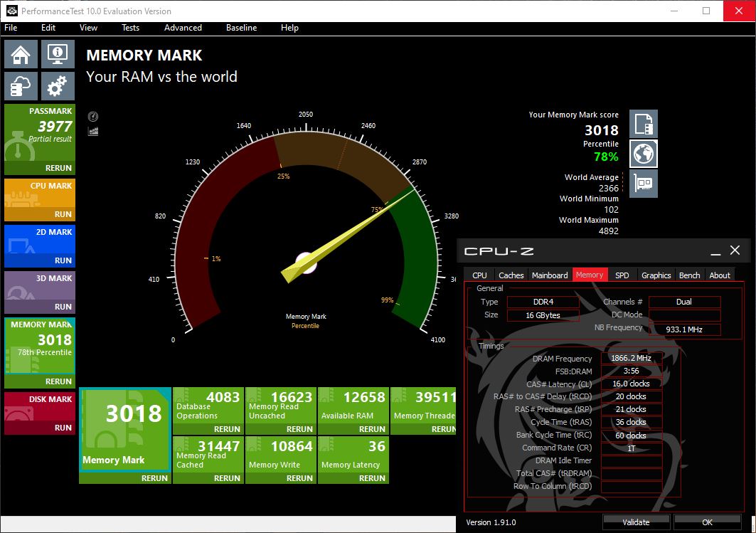Click the DRAM Frequency 1866.2 MHz field
The image size is (756, 533).
(x=631, y=358)
